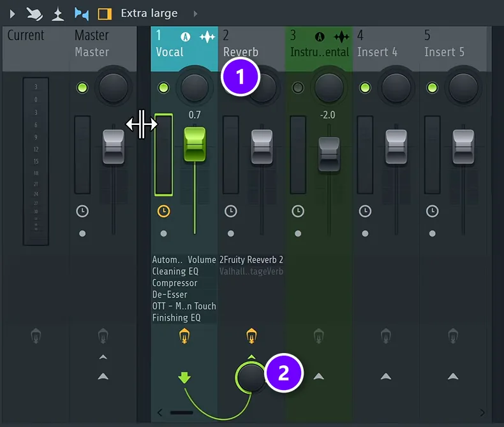This screenshot has width=504, height=427.
Task: Click the Insert 4 latency clock icon
Action: pos(365,211)
